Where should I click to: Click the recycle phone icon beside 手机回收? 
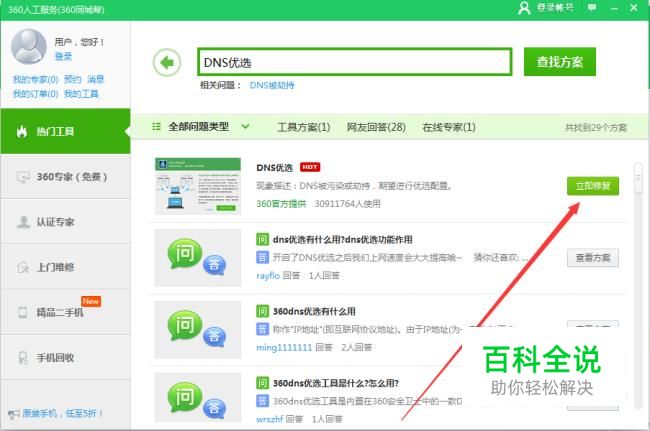click(x=23, y=357)
